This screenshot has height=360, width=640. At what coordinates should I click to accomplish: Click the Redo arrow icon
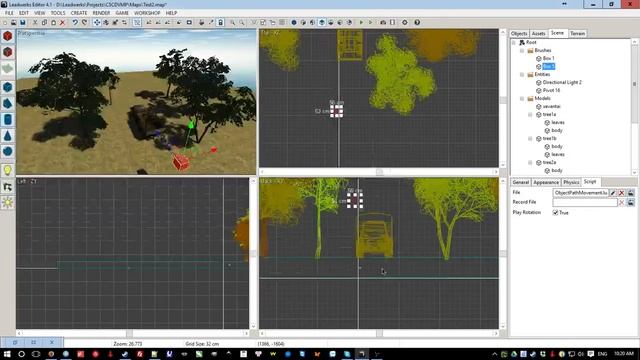click(x=84, y=22)
